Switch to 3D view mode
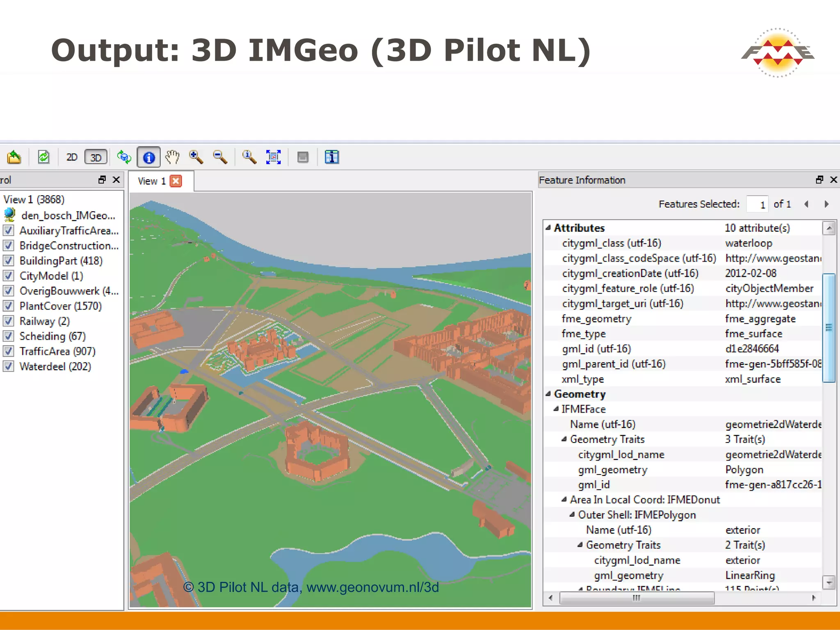Viewport: 840px width, 630px height. click(x=96, y=157)
